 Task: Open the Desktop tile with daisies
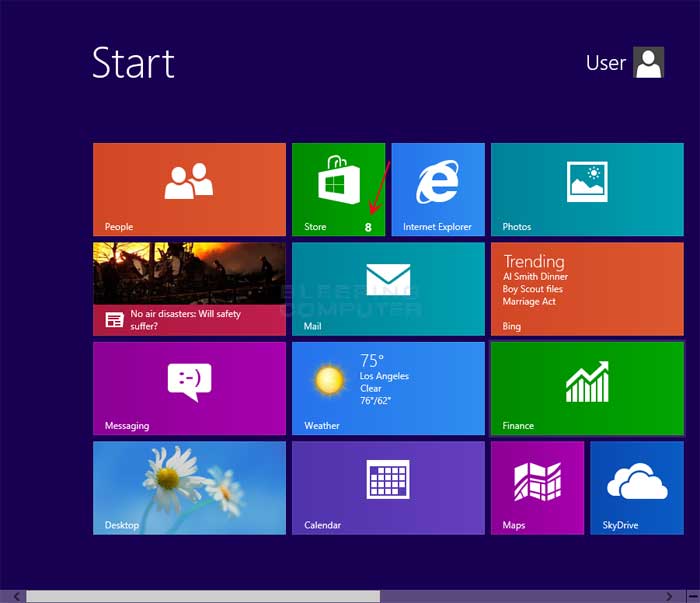(189, 488)
